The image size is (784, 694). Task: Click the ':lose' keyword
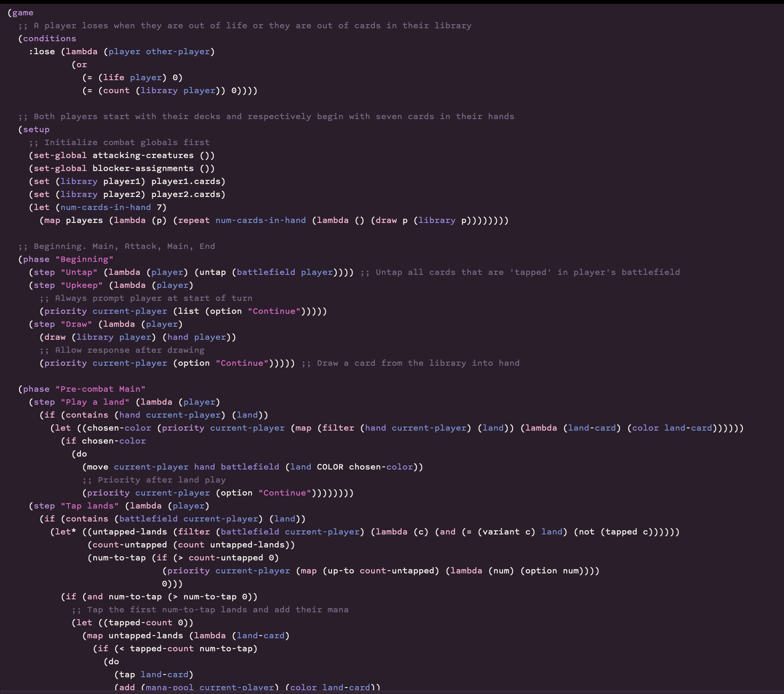click(x=42, y=52)
